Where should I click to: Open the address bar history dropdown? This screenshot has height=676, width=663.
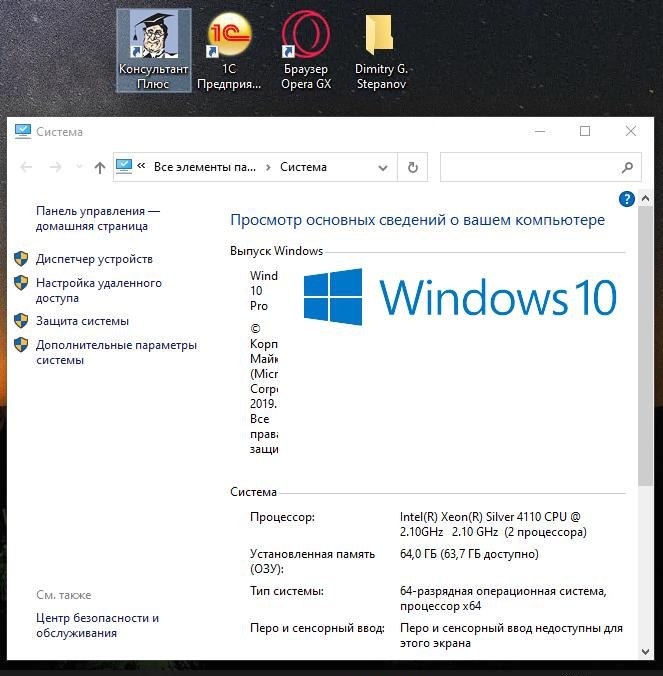click(382, 167)
